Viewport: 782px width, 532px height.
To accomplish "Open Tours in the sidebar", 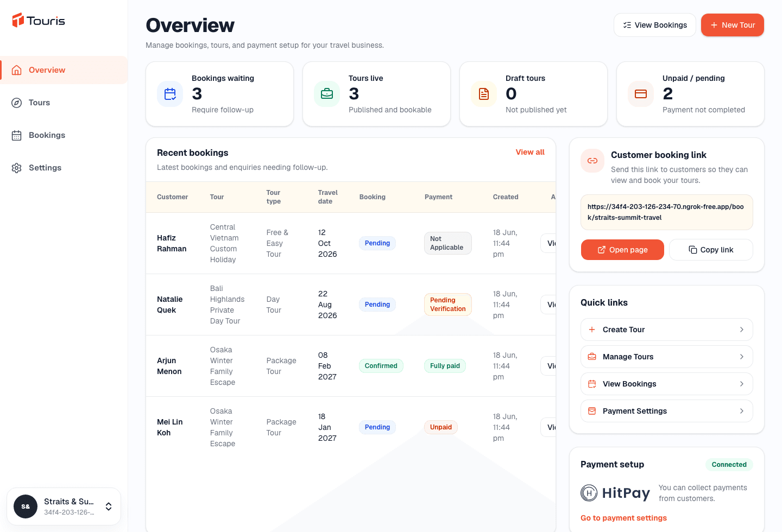I will (64, 103).
